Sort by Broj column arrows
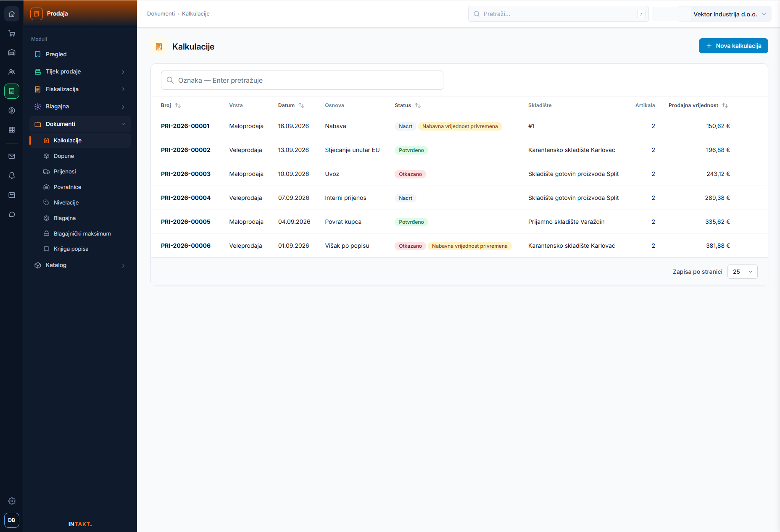The image size is (780, 532). (178, 105)
